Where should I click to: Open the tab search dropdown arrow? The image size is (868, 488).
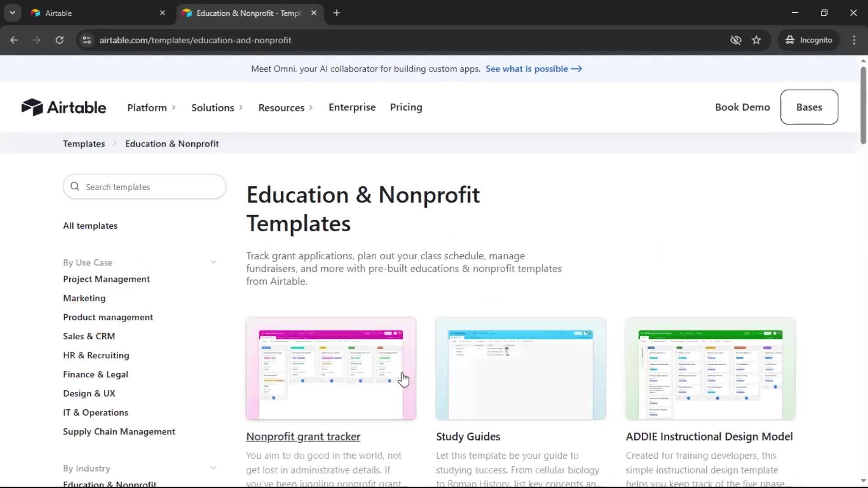[x=13, y=13]
